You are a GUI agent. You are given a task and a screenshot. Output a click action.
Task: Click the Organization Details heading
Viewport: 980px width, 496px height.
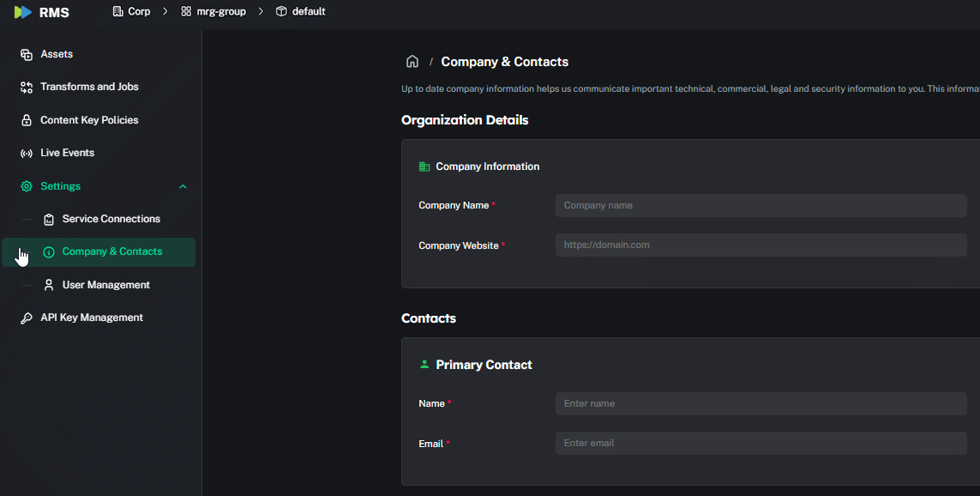(x=465, y=120)
